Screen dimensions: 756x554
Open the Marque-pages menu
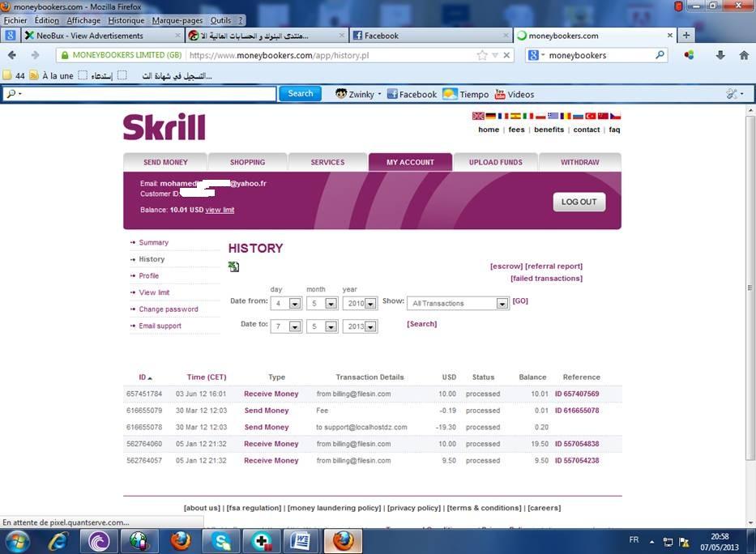(x=177, y=20)
